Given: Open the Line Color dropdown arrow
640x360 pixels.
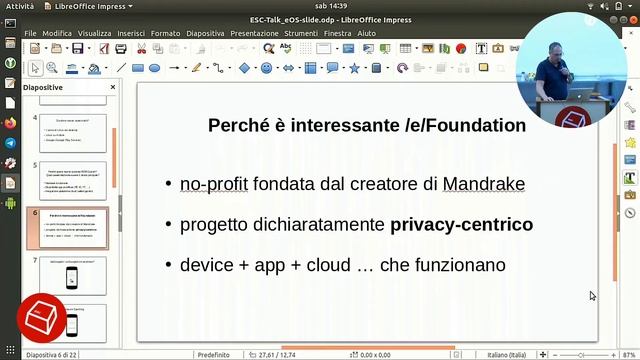Looking at the screenshot, I should tap(83, 68).
